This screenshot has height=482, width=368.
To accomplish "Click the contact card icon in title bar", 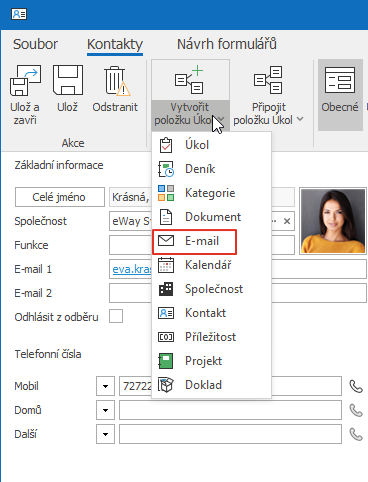I will [x=19, y=14].
